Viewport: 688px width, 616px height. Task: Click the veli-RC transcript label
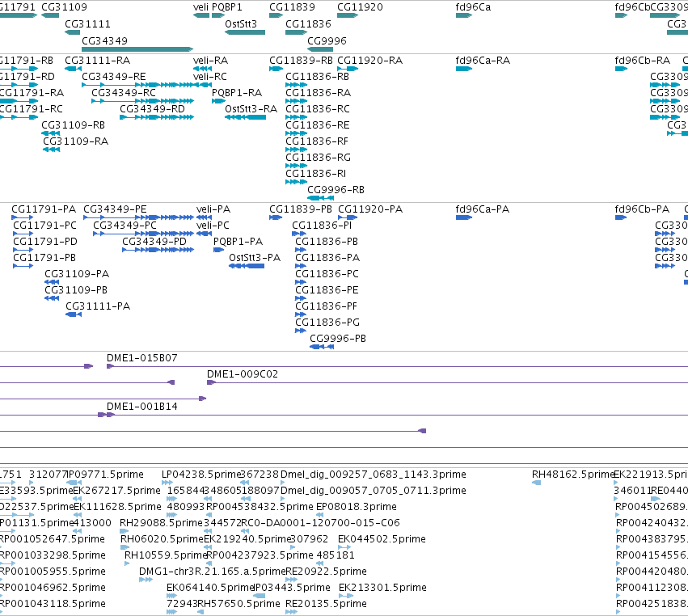tap(210, 76)
